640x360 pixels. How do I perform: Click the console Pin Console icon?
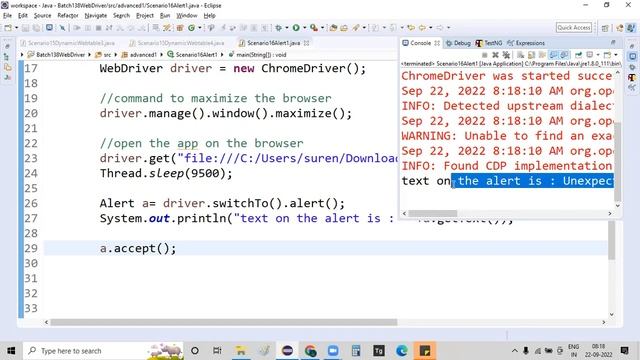[578, 55]
